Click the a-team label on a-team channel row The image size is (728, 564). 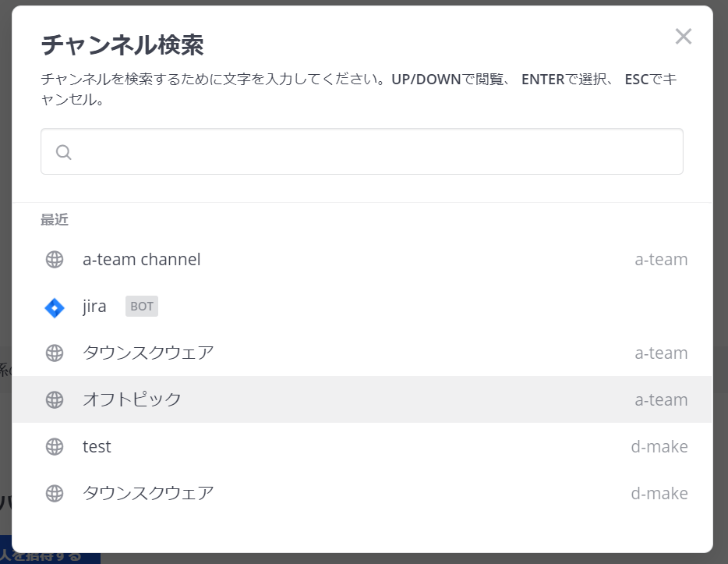(661, 260)
